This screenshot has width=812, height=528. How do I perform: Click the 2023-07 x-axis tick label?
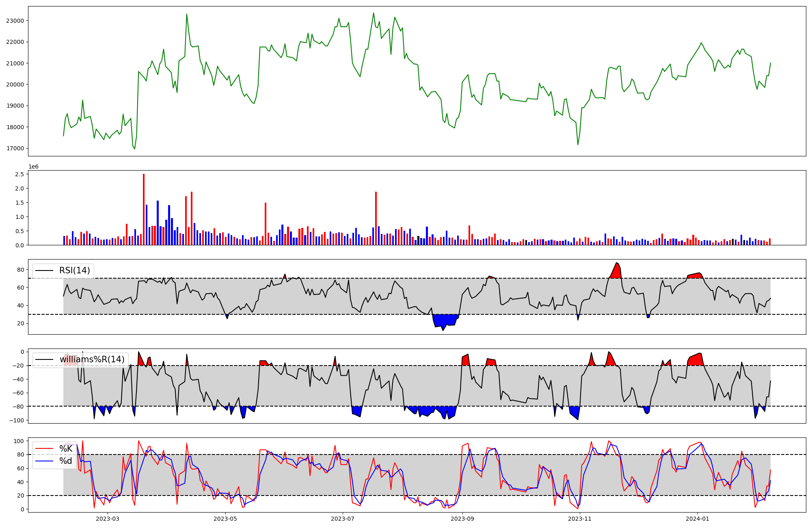(x=343, y=519)
